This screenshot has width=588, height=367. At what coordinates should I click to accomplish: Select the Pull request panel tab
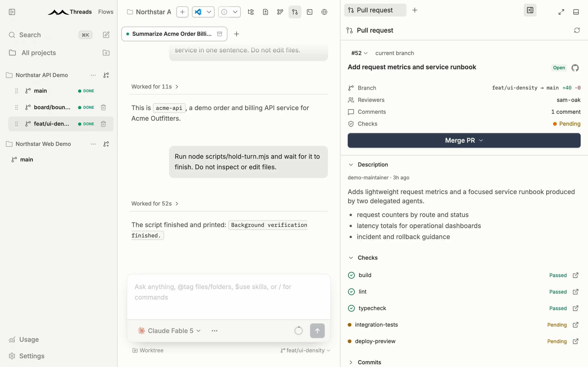coord(375,10)
